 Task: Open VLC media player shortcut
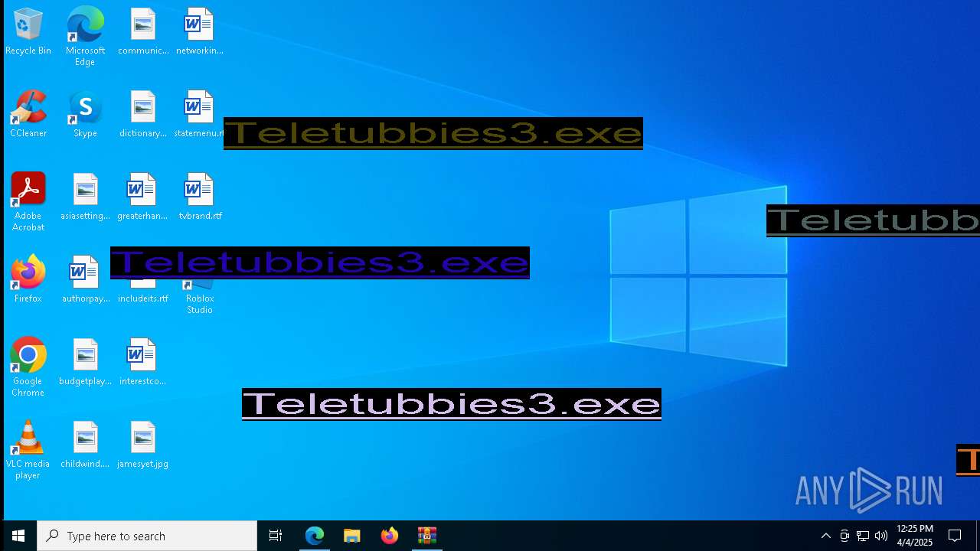point(28,449)
